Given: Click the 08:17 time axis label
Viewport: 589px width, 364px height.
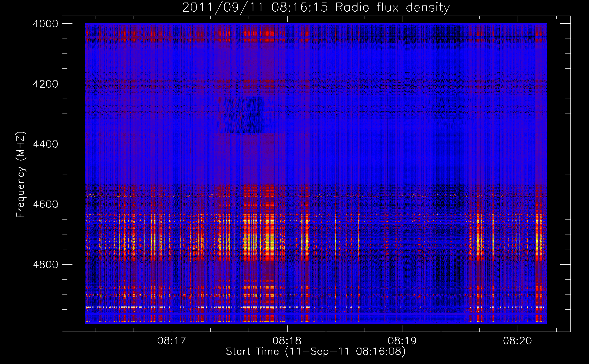Looking at the screenshot, I should tap(171, 341).
